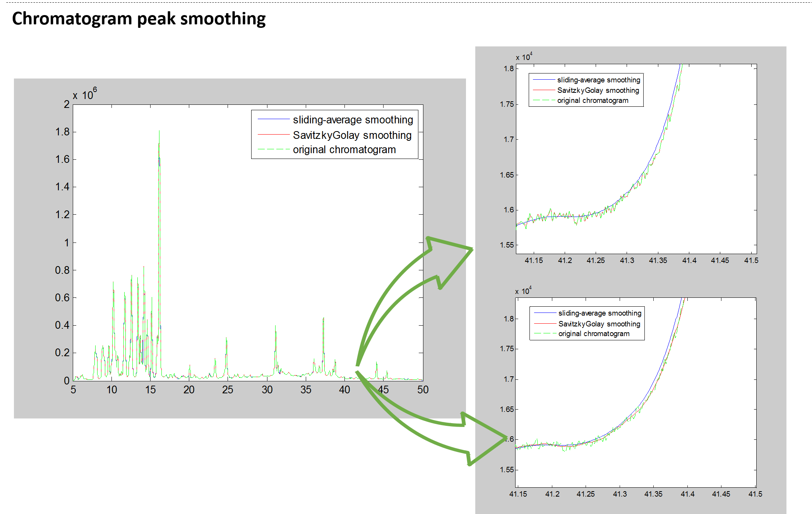Click x-axis label 50 on main plot
This screenshot has width=812, height=514.
point(423,389)
